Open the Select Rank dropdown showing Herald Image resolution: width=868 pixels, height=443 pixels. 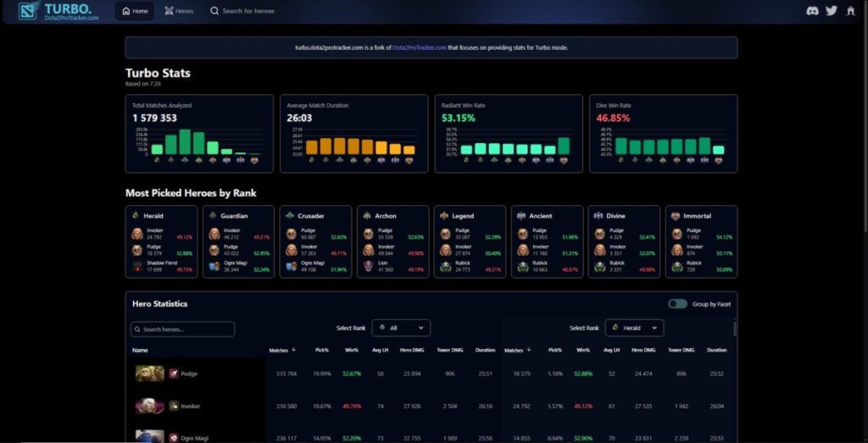click(x=634, y=328)
